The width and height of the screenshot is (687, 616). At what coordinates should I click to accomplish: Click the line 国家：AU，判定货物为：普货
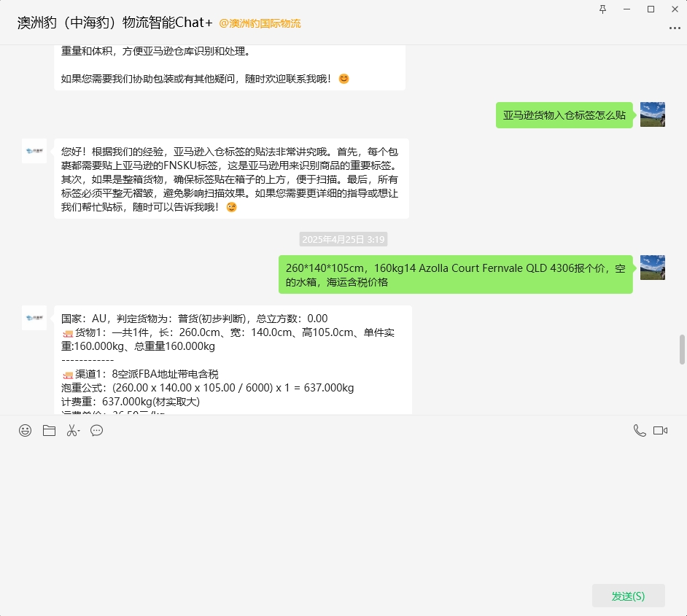click(x=195, y=319)
